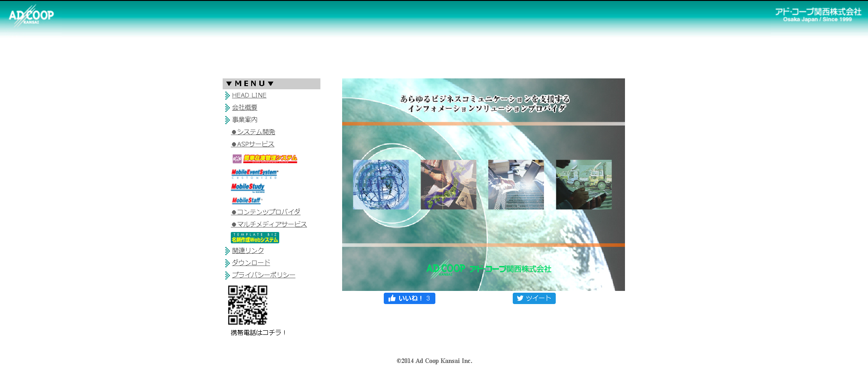Open the MobileEventSystem logo link
This screenshot has width=868, height=377.
click(255, 173)
